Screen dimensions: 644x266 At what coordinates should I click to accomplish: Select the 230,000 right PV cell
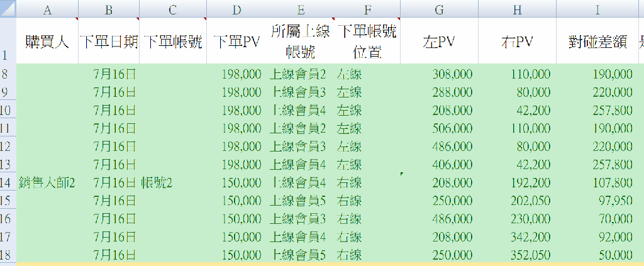coord(518,218)
